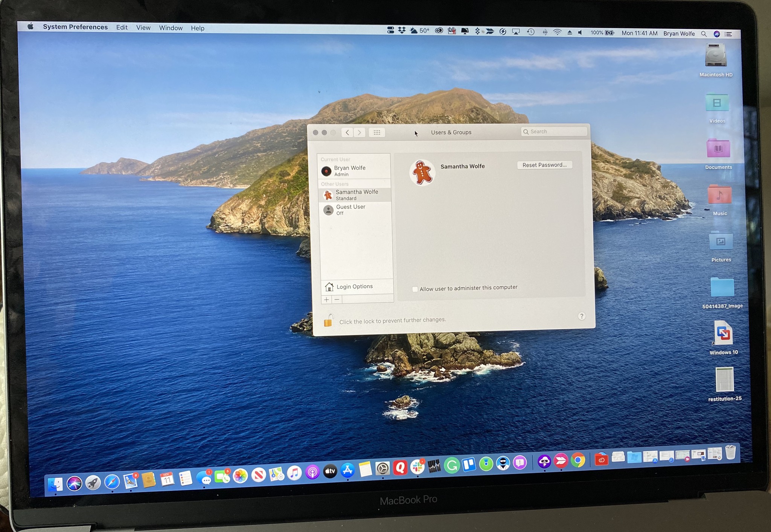Viewport: 771px width, 532px height.
Task: Open the View menu
Action: point(143,28)
